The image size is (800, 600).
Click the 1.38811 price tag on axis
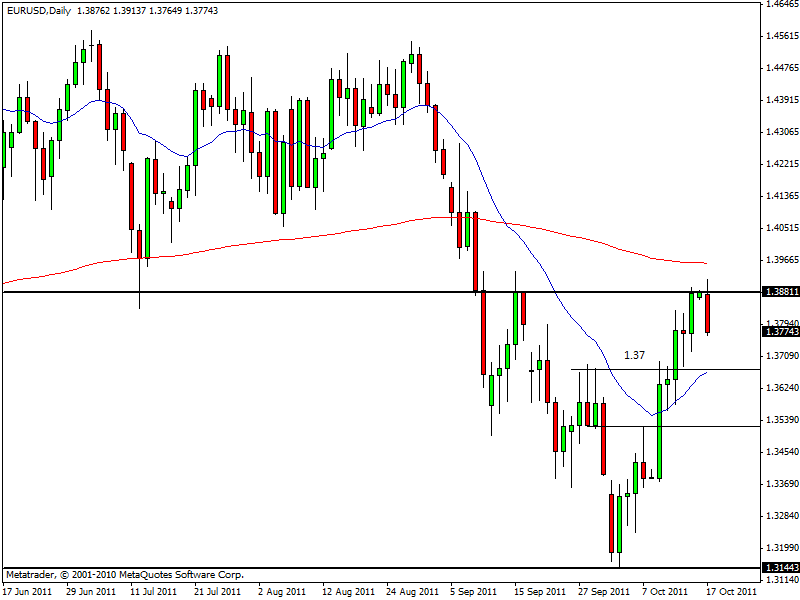(780, 292)
